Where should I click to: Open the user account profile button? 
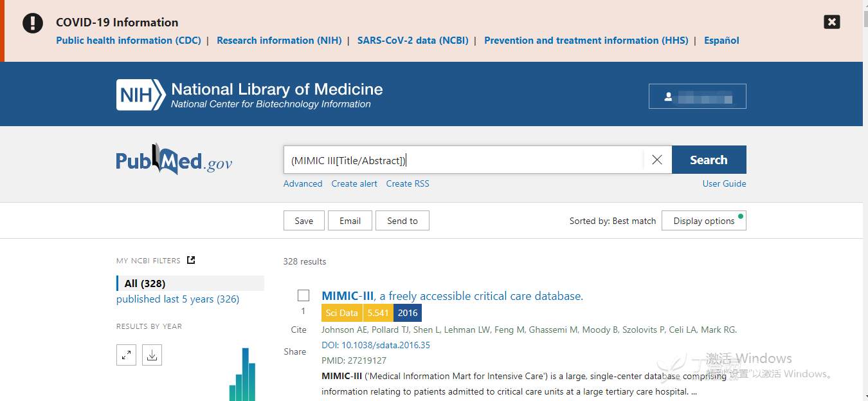pyautogui.click(x=697, y=97)
